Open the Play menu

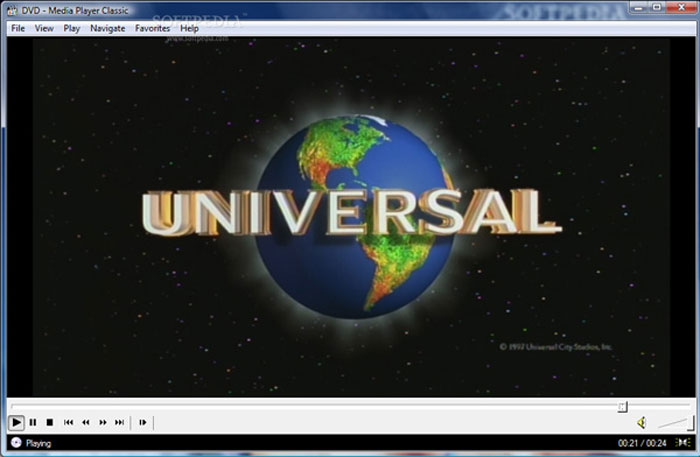[71, 28]
